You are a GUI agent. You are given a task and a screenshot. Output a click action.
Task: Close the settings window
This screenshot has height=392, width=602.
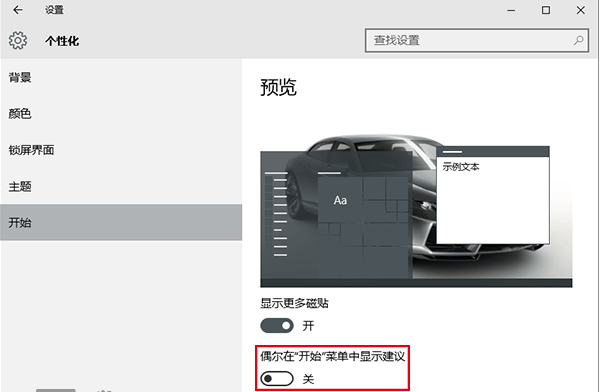(x=580, y=10)
